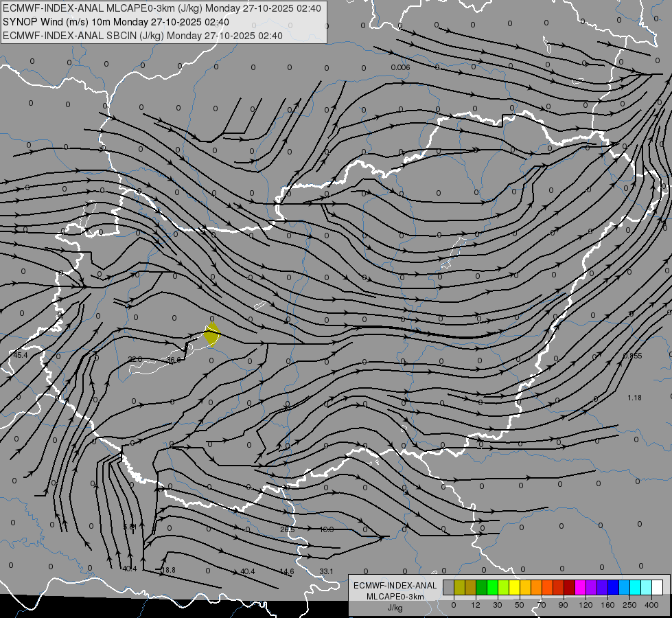
Task: Click the legend scale label 50
Action: (x=520, y=605)
